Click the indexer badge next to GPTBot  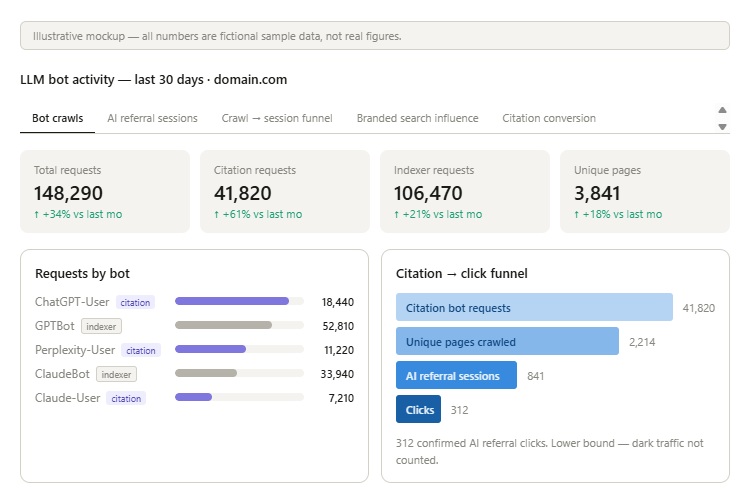(101, 327)
